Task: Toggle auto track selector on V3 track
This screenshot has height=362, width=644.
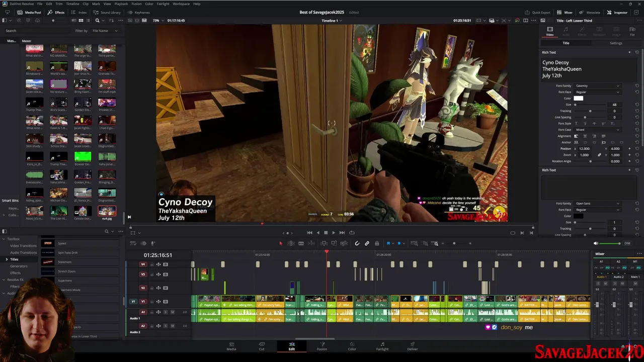Action: tap(158, 275)
